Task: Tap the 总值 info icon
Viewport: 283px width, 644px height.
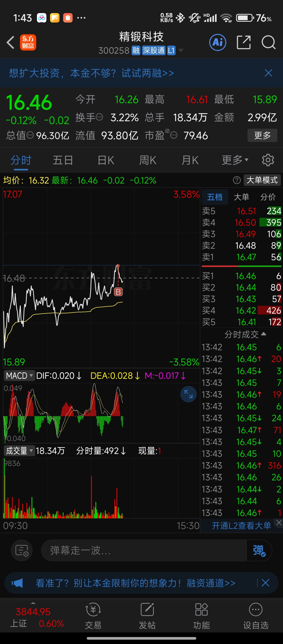Action: coord(30,135)
